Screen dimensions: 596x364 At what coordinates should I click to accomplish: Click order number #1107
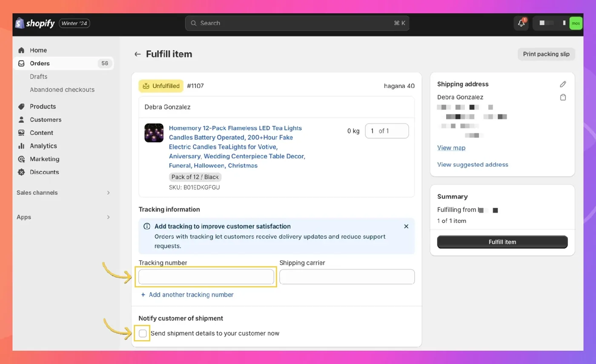(195, 86)
